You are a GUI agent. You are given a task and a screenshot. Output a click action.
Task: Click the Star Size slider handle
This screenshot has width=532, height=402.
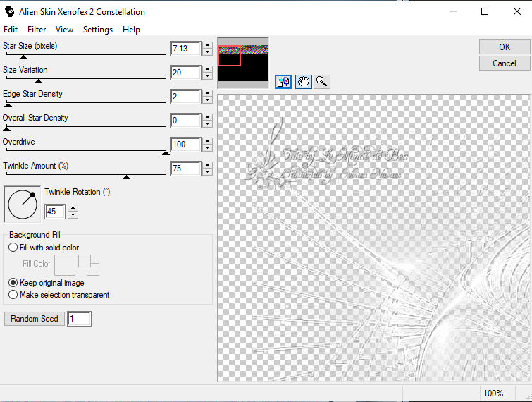pos(23,57)
